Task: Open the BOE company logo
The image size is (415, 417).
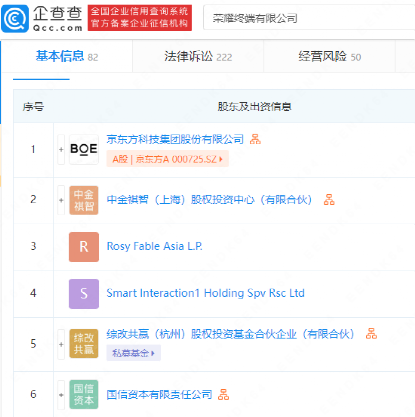Action: 84,149
